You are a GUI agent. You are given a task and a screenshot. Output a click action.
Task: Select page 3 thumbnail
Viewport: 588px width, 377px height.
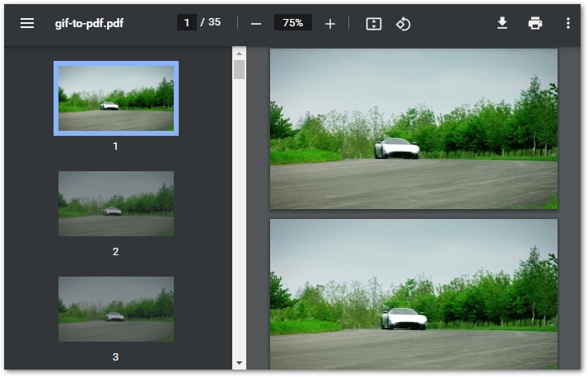tap(115, 309)
